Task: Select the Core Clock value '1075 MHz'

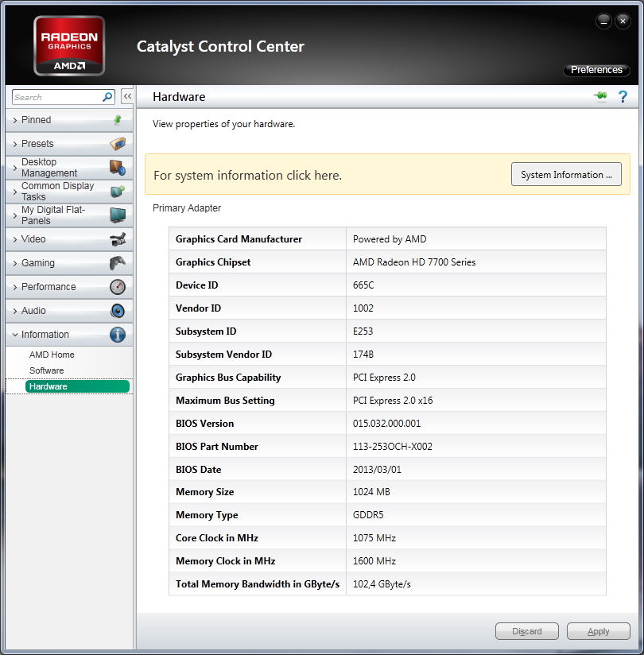Action: click(x=374, y=538)
